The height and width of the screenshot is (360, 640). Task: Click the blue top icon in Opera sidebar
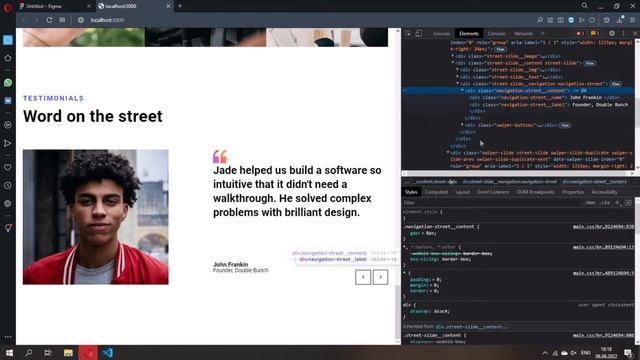coord(8,40)
